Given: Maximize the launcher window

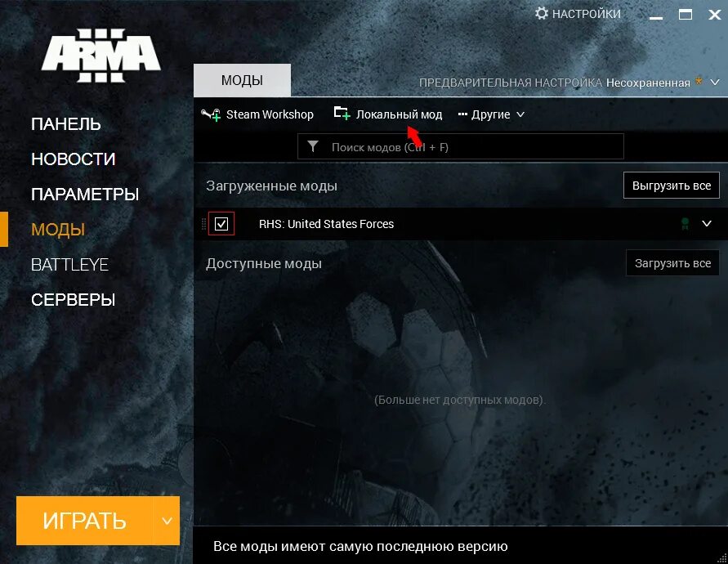Looking at the screenshot, I should point(686,15).
